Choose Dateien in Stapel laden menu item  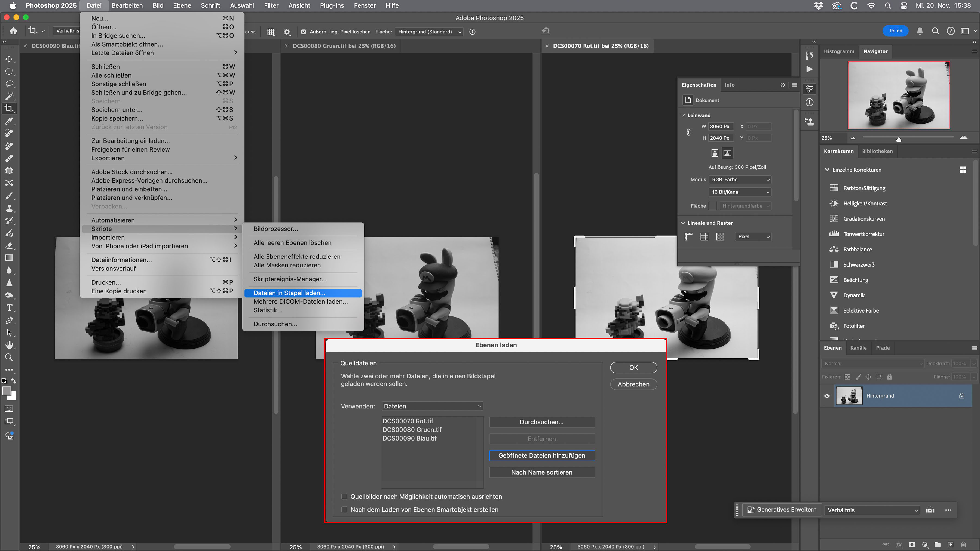coord(302,293)
